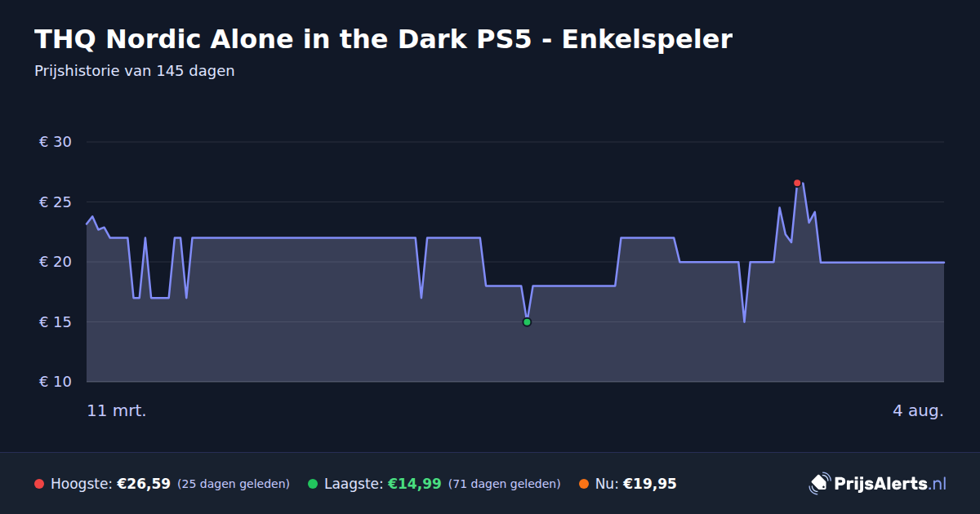Click the € 10 axis label

point(56,382)
